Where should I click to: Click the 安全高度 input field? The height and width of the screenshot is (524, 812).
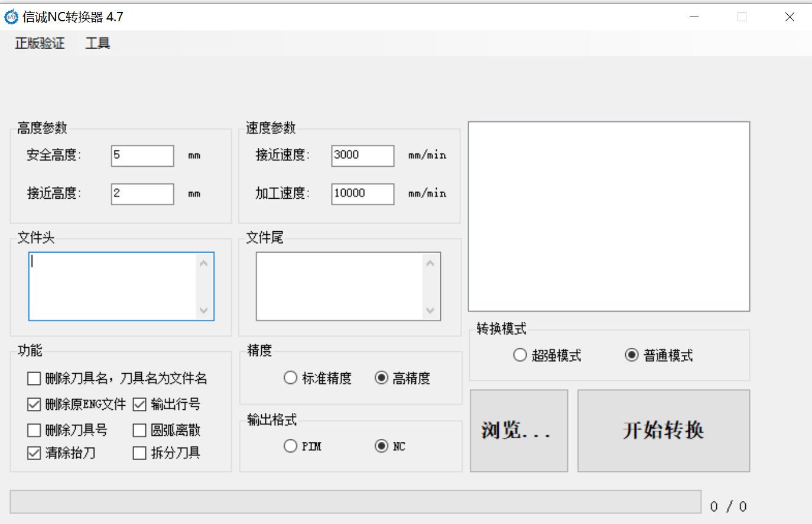(x=142, y=156)
